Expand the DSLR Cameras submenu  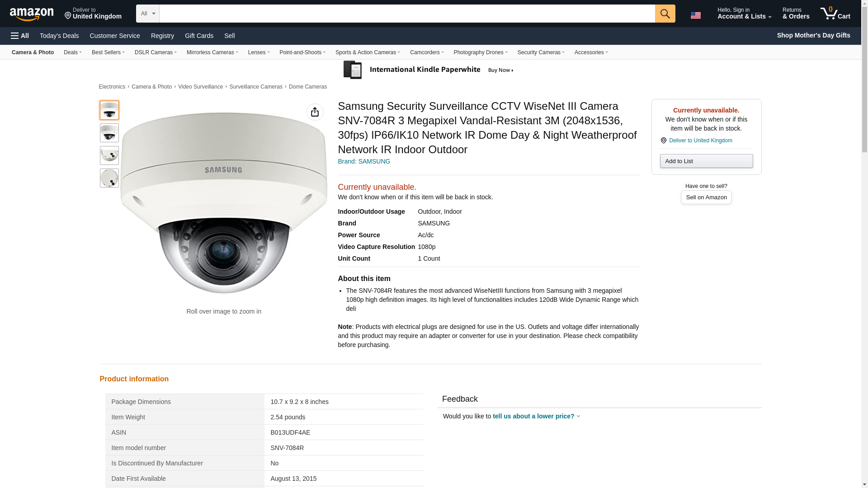[155, 52]
